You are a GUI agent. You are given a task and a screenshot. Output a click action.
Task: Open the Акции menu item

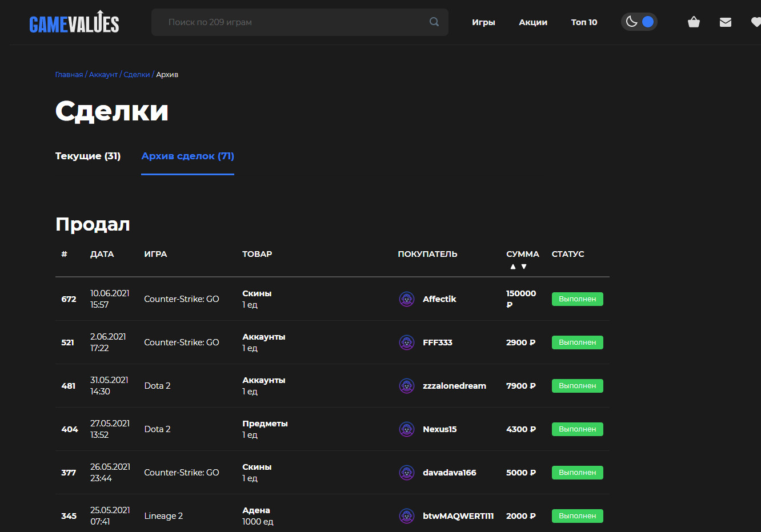pyautogui.click(x=533, y=22)
